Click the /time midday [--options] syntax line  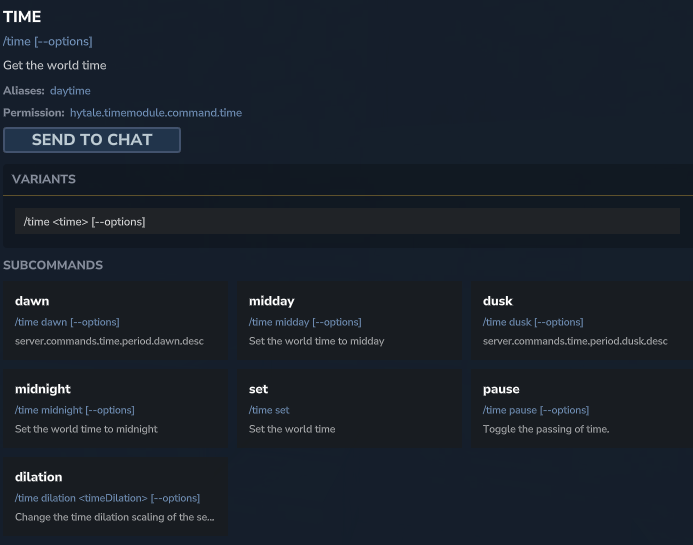pyautogui.click(x=305, y=322)
